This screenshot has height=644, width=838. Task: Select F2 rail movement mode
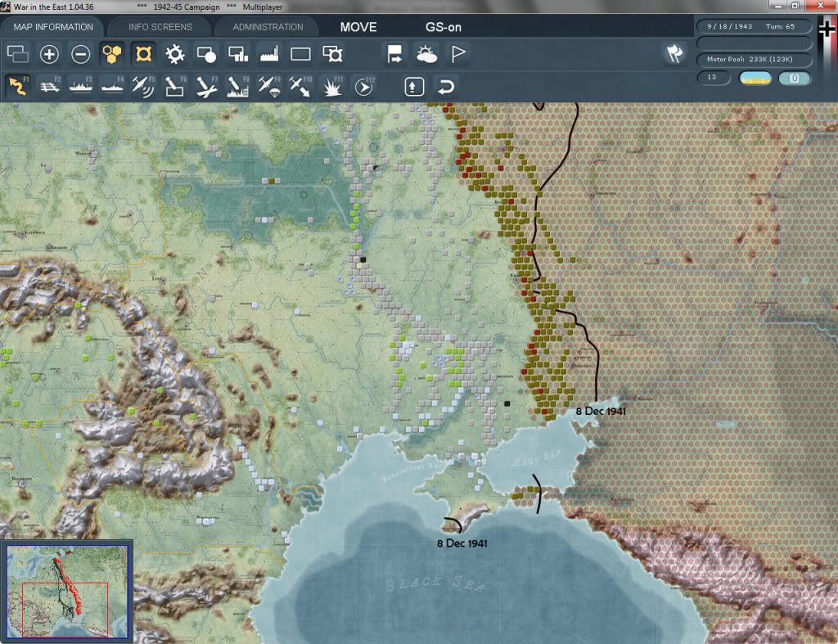49,86
